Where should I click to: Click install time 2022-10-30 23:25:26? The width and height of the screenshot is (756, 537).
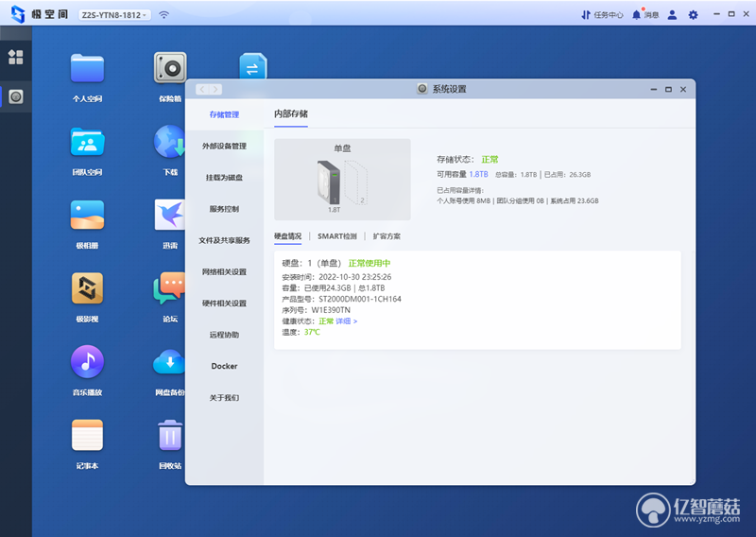coord(355,277)
